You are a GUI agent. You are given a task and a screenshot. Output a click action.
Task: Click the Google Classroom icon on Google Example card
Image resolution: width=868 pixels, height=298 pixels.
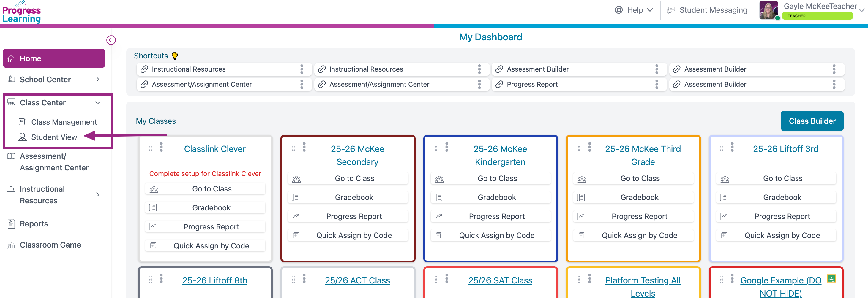[x=831, y=278]
